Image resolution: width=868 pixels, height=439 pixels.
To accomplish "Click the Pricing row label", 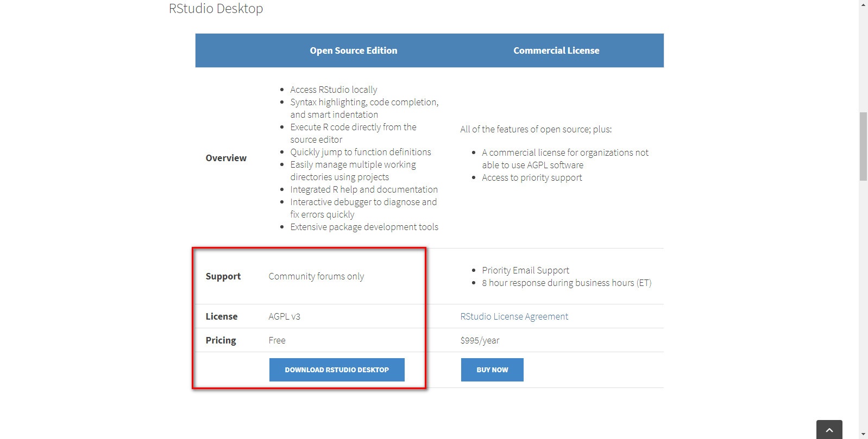I will click(221, 340).
